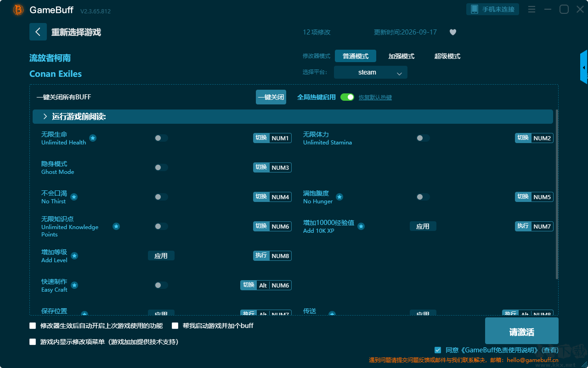Screen dimensions: 588x368
Task: Open the disclaimer 查看 link
Action: [x=549, y=351]
